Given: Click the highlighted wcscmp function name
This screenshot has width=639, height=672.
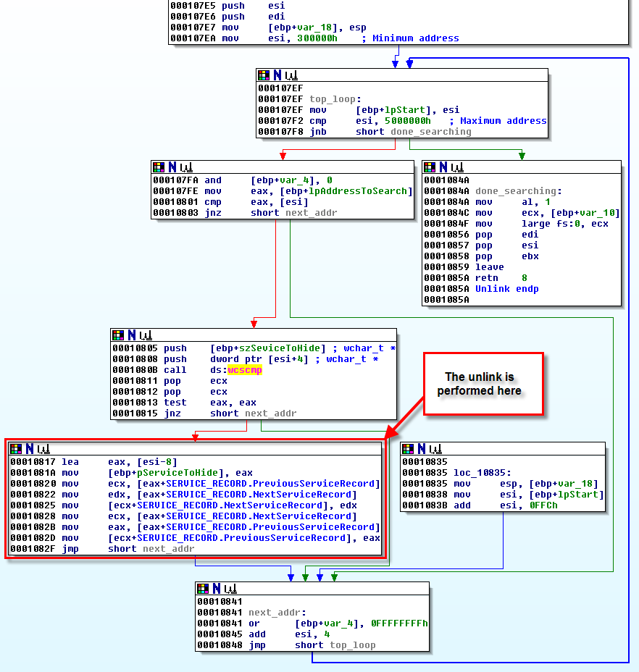Looking at the screenshot, I should [x=244, y=370].
